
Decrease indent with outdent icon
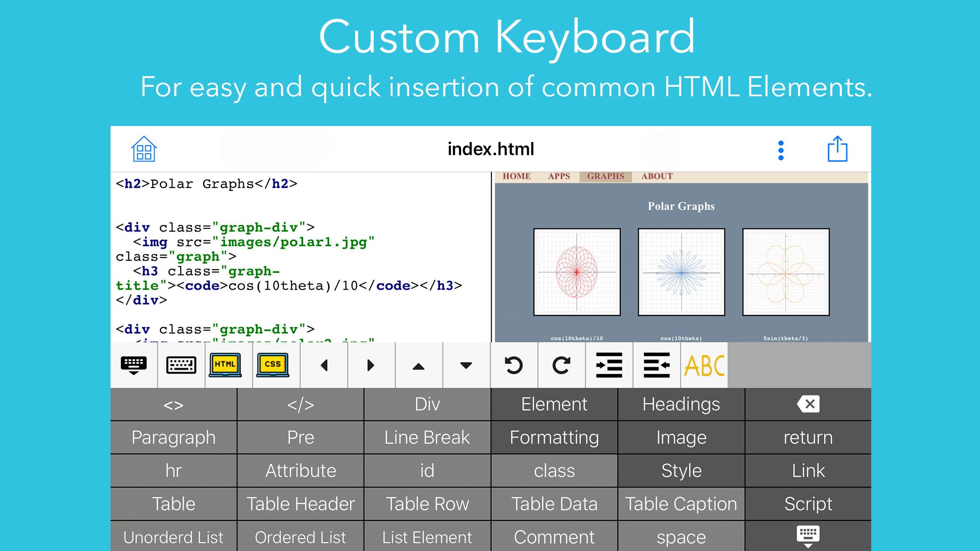(656, 365)
